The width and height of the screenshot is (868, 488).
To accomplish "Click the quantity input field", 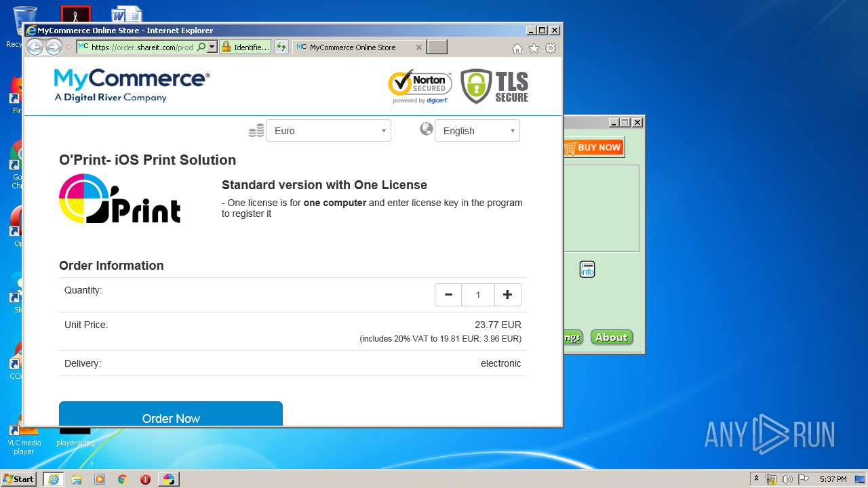I will pyautogui.click(x=478, y=295).
